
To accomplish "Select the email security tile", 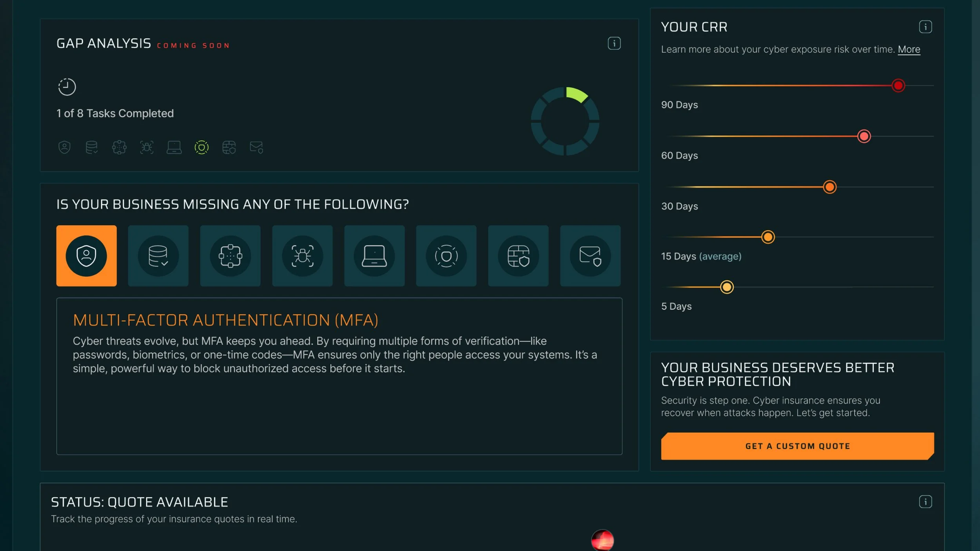I will point(590,256).
